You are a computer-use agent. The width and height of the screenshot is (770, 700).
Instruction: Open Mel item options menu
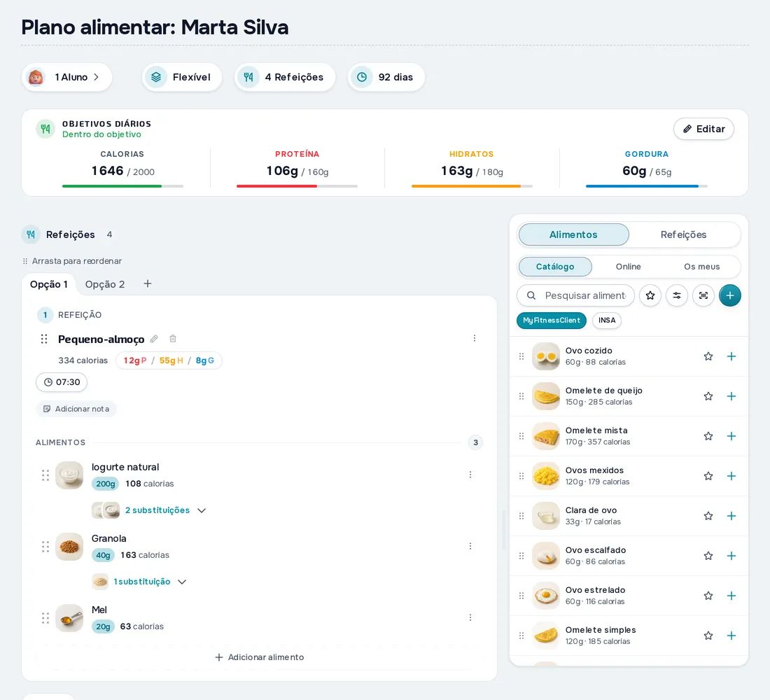(x=470, y=617)
